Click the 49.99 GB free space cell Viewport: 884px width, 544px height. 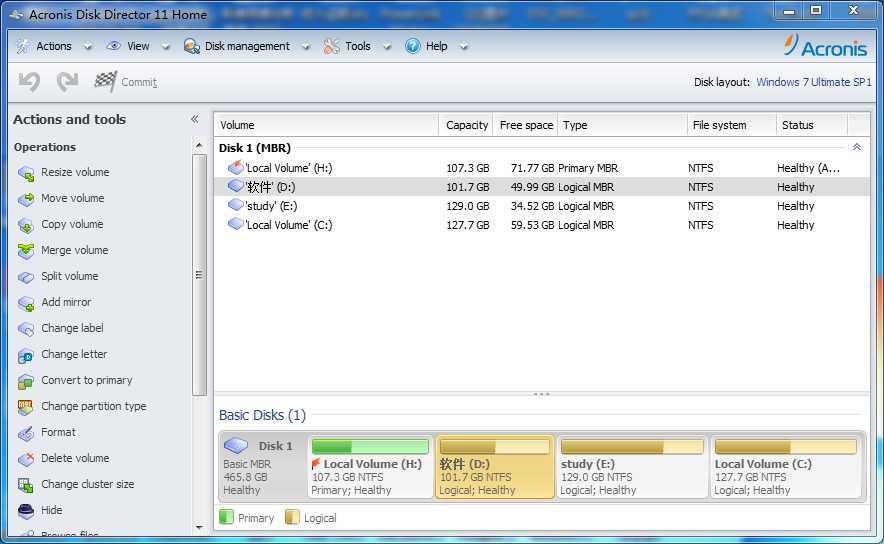532,187
